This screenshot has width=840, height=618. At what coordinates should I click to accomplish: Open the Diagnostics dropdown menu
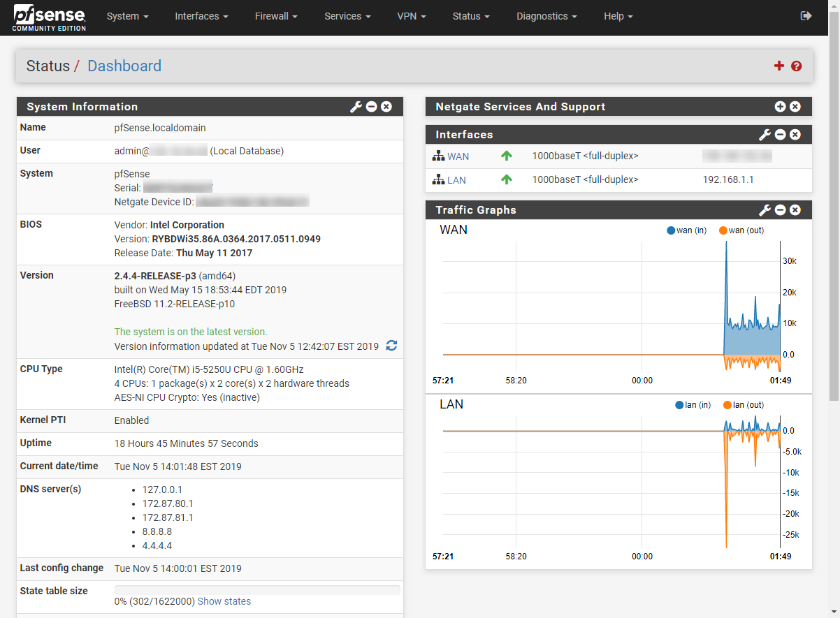click(547, 16)
